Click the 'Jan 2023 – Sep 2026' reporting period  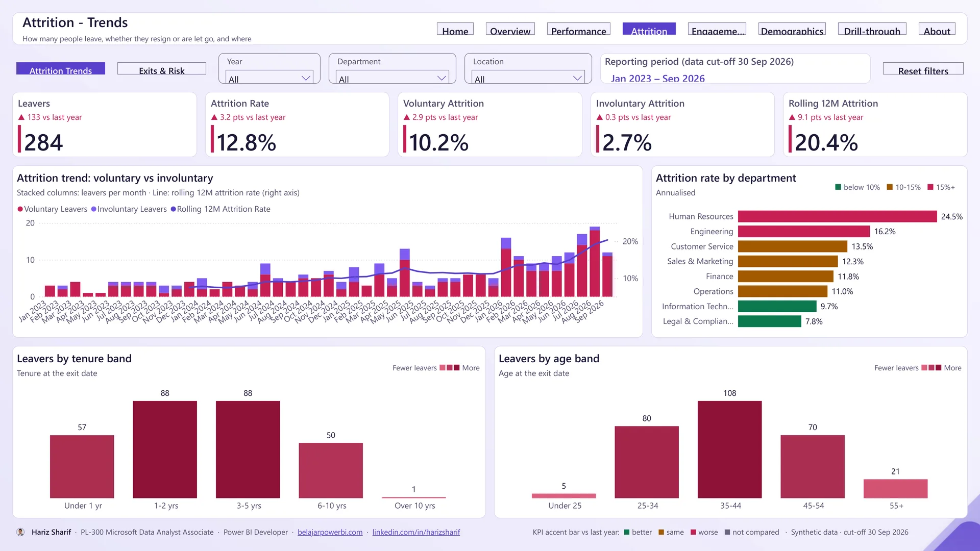click(658, 78)
